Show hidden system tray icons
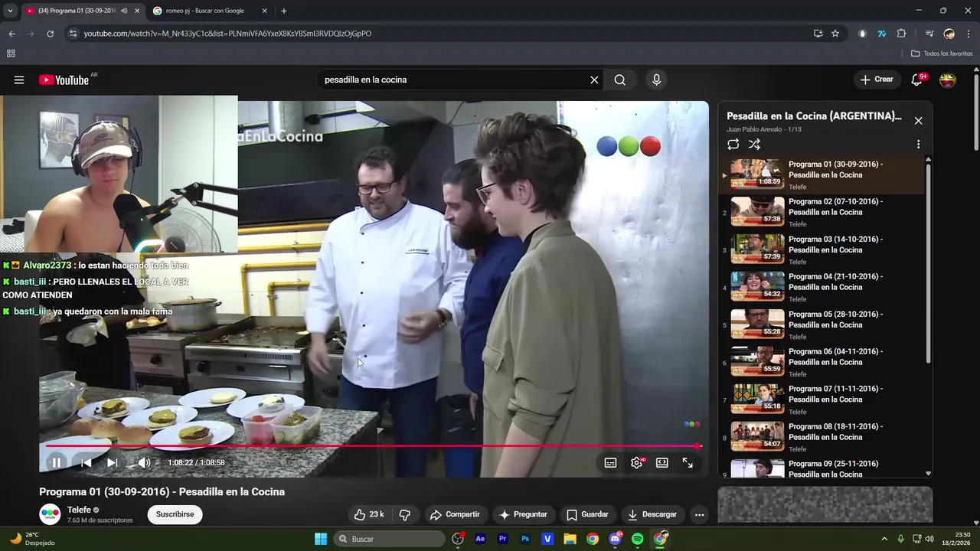Viewport: 980px width, 551px height. coord(884,539)
